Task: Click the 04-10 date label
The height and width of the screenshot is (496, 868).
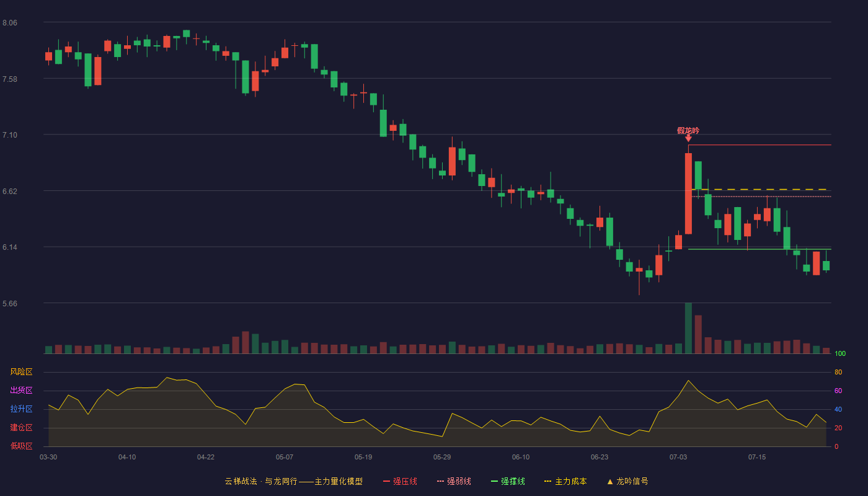Action: (127, 457)
